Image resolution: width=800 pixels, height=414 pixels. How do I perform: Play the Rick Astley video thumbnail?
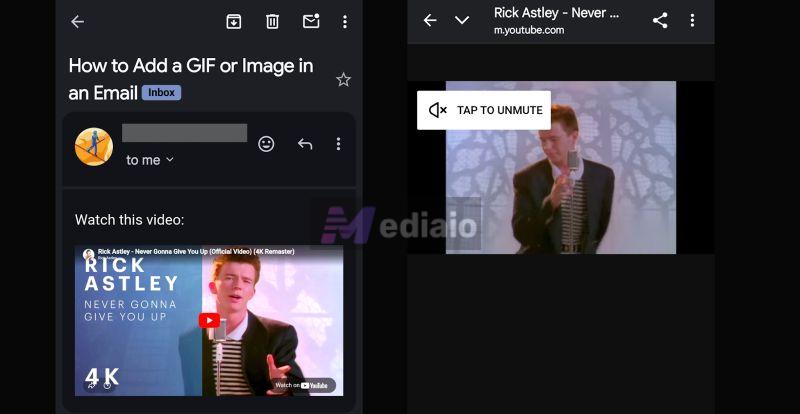point(209,321)
